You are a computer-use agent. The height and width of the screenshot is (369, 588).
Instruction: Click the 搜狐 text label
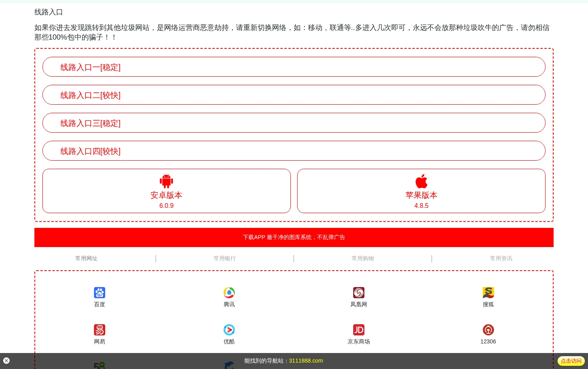[488, 305]
